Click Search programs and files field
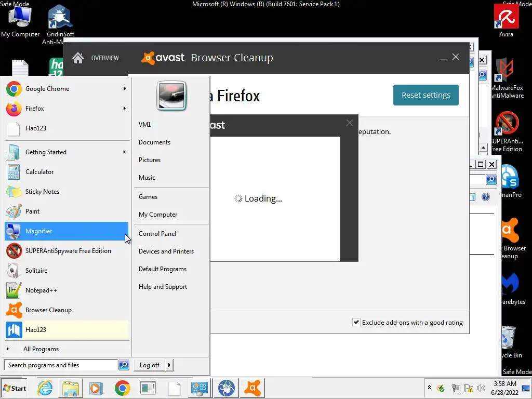 click(x=61, y=365)
